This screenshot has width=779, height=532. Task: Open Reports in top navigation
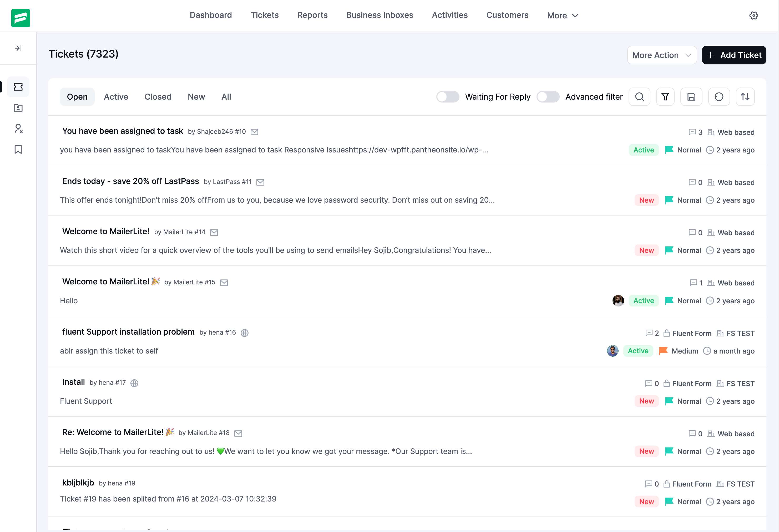tap(312, 15)
